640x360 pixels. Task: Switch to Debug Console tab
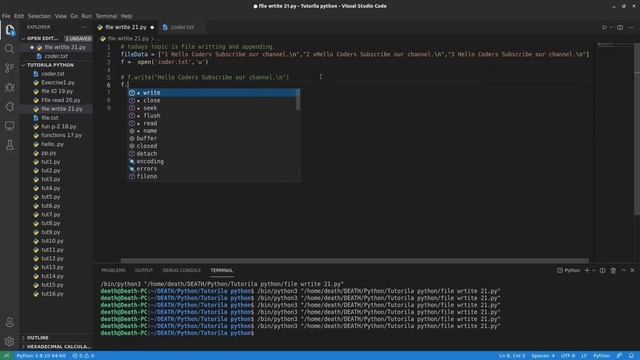[182, 270]
